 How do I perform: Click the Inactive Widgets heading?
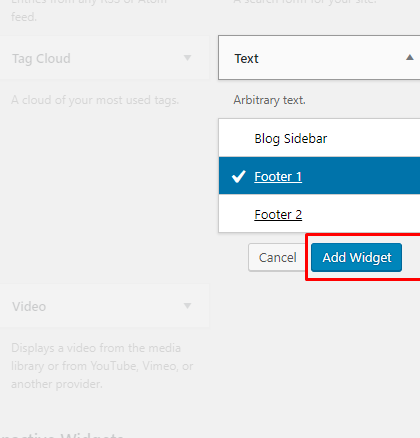(62, 435)
